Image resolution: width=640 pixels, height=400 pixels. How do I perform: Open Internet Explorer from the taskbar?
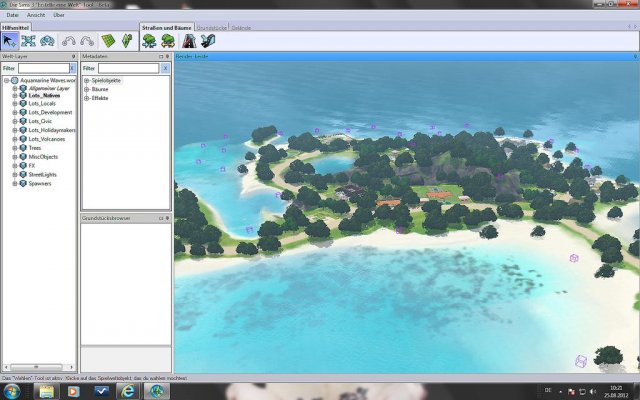tap(128, 391)
